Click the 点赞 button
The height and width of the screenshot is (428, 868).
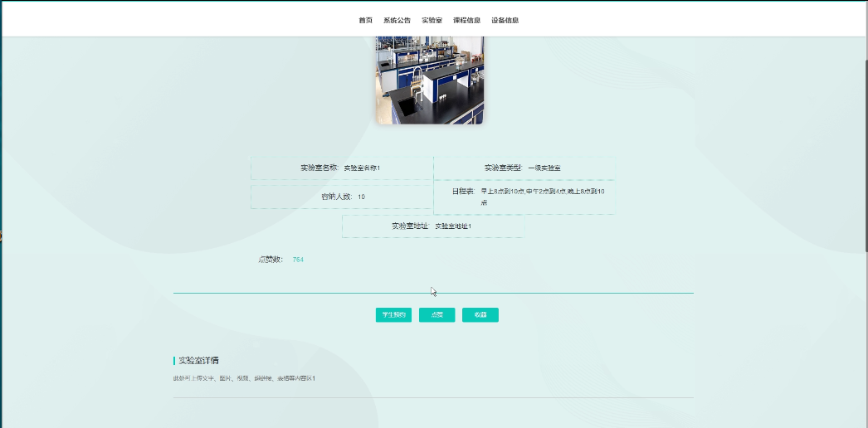click(436, 315)
